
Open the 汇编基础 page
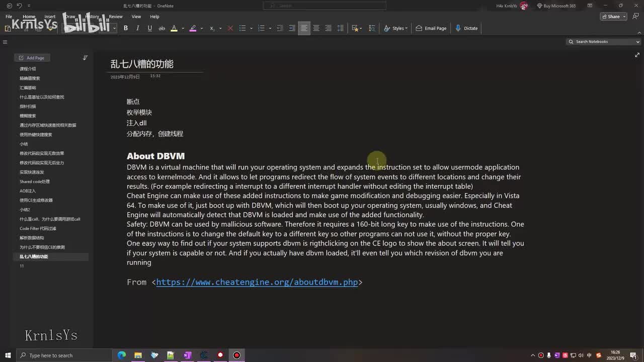pyautogui.click(x=28, y=87)
